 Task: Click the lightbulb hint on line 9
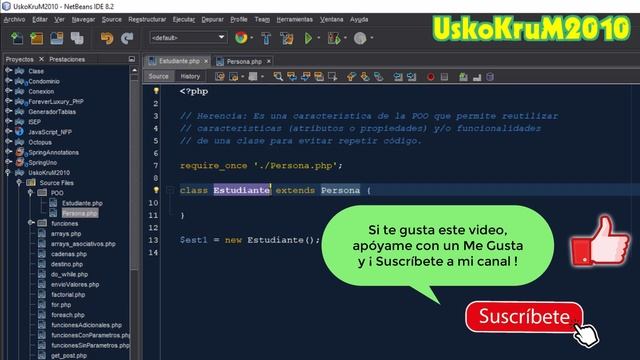coord(156,190)
